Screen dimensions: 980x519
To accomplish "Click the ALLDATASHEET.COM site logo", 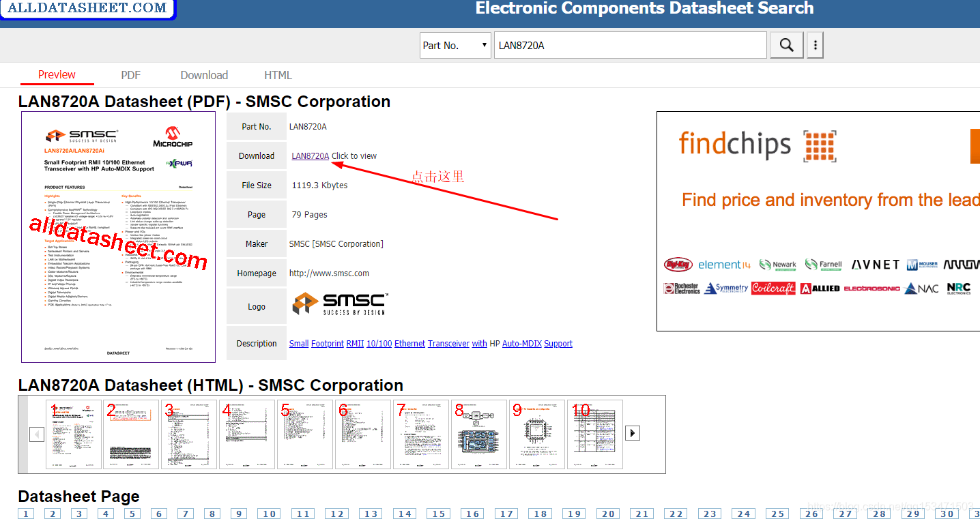I will 87,9.
